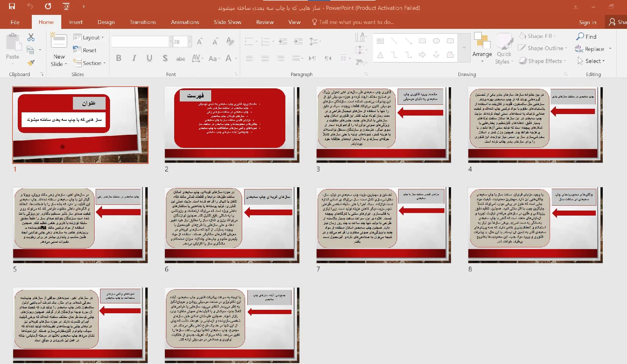Viewport: 627px width, 364px height.
Task: Toggle center text alignment
Action: pos(265,58)
